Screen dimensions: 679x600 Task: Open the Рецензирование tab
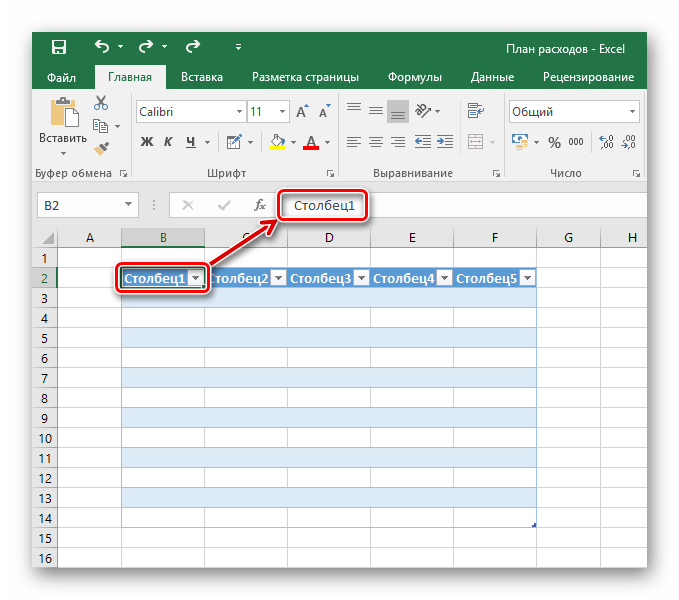click(x=588, y=77)
